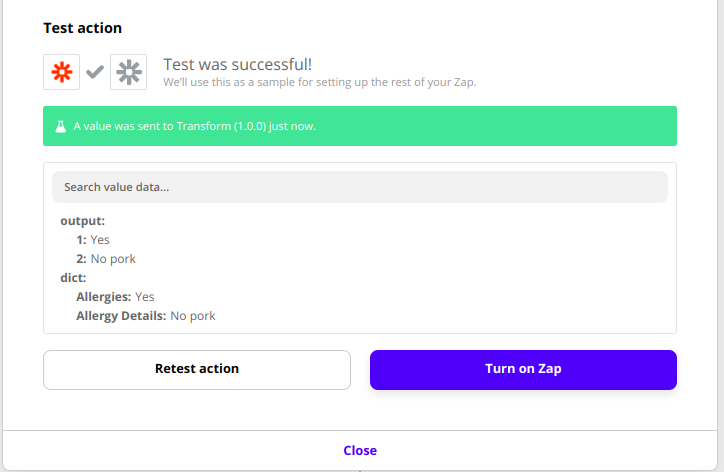The image size is (724, 472).
Task: Click the flask icon in green banner
Action: pos(60,127)
